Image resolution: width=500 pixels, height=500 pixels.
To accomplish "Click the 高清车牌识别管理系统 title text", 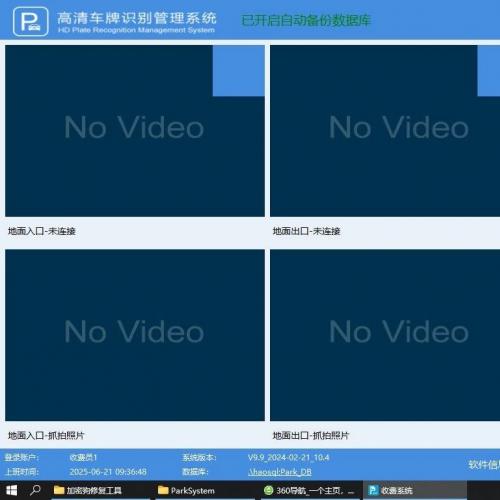I will (137, 18).
